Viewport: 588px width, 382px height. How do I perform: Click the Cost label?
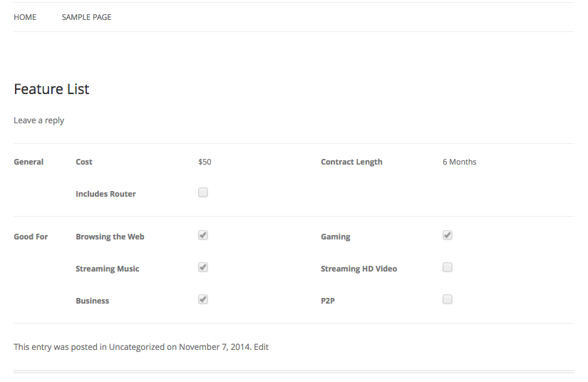(x=84, y=162)
